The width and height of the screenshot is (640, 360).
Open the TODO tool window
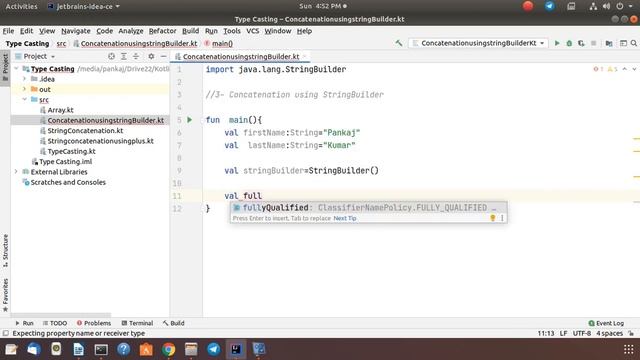pyautogui.click(x=55, y=323)
